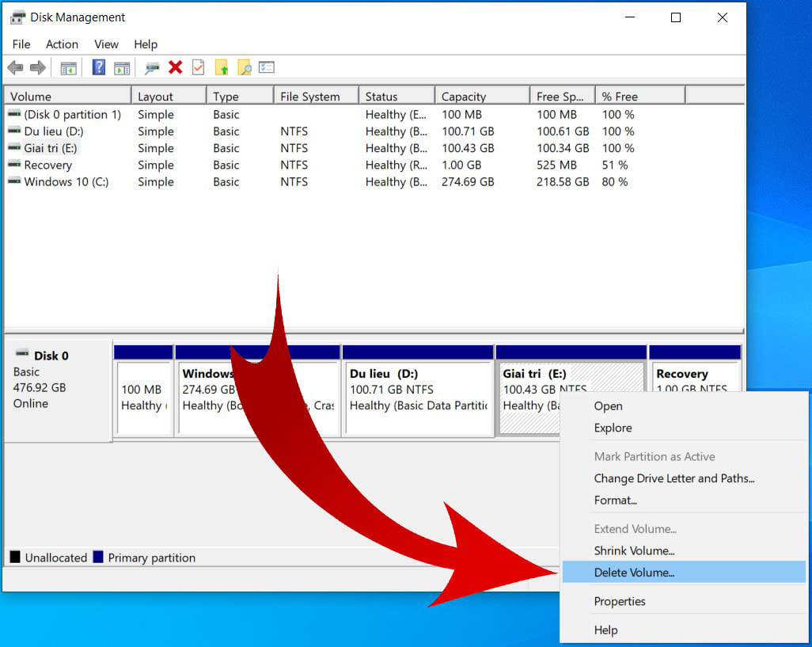Click the red Delete Volume toolbar icon

point(176,67)
